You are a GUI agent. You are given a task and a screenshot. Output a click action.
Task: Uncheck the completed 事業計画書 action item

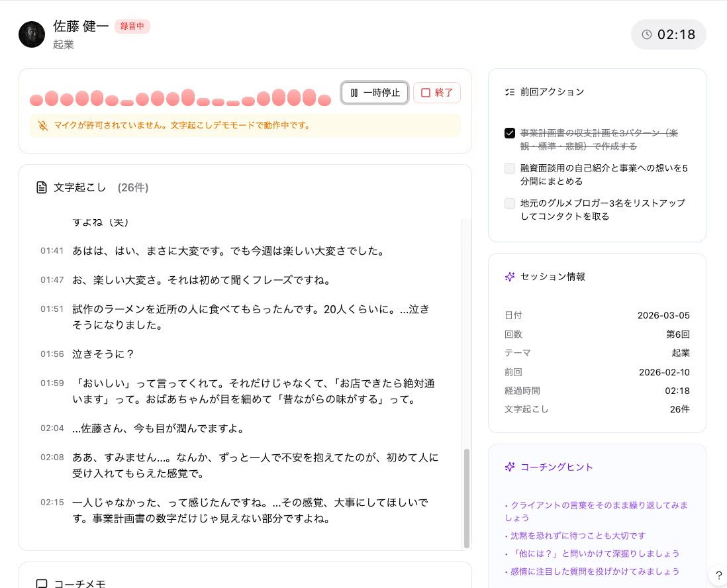tap(510, 133)
